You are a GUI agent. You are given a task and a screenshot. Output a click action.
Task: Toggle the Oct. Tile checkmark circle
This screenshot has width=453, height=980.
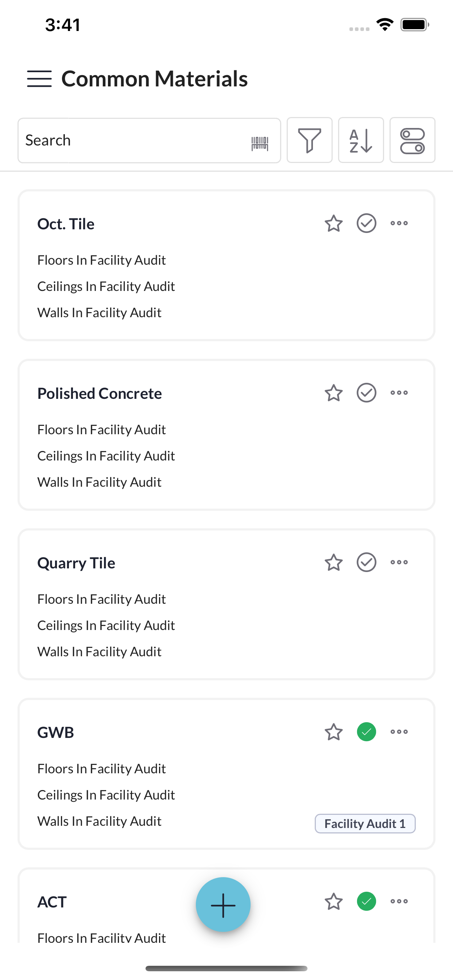[x=367, y=223]
